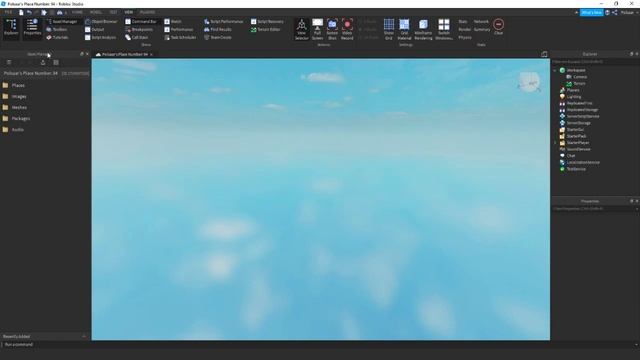Open Team Create panel
The width and height of the screenshot is (640, 360).
click(x=218, y=37)
